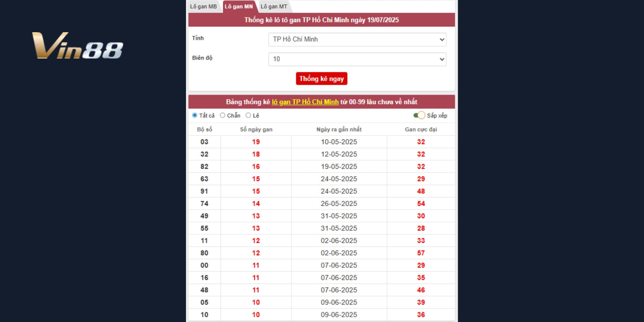Click the Ngày ra gần nhất column header
The height and width of the screenshot is (322, 644).
pos(339,130)
